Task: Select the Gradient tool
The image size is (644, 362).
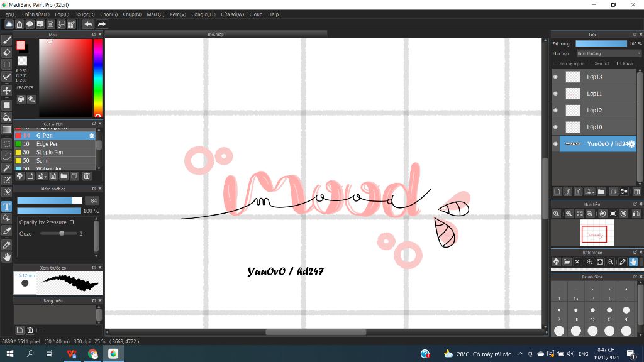Action: pos(6,129)
